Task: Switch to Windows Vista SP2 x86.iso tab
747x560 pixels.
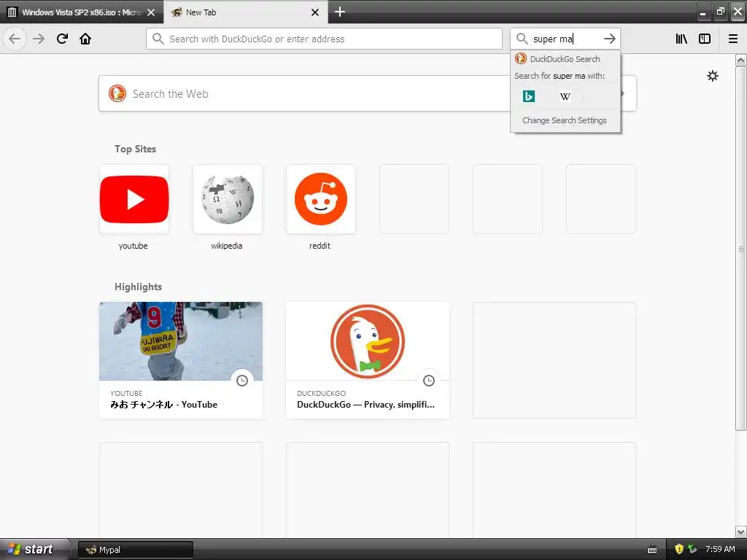Action: point(82,12)
